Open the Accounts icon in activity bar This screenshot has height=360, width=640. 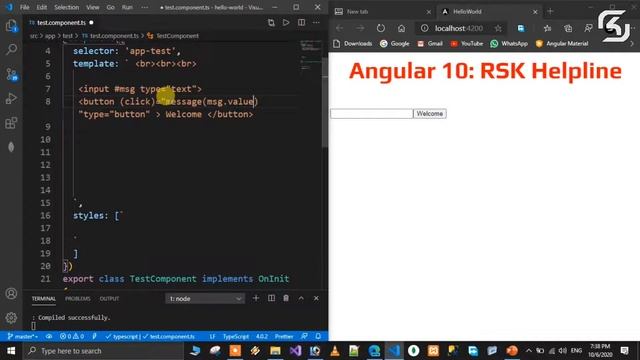click(11, 293)
